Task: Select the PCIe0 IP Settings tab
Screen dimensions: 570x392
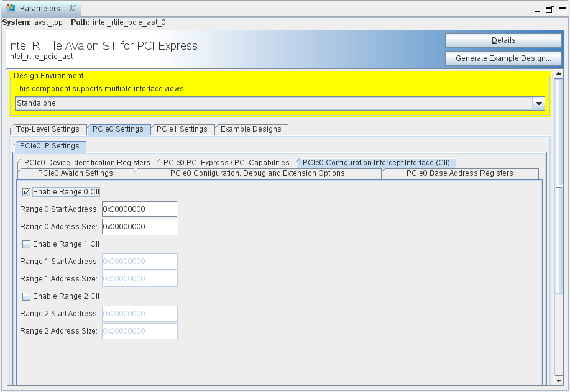Action: click(50, 146)
